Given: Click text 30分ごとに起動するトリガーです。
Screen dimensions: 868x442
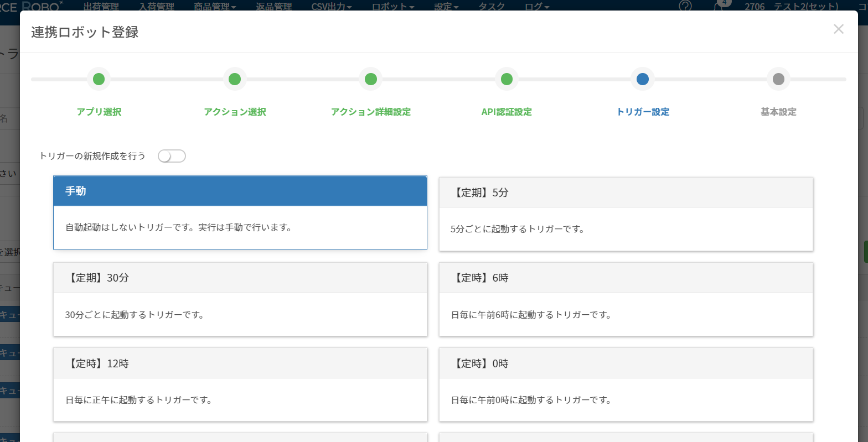Looking at the screenshot, I should (x=135, y=315).
